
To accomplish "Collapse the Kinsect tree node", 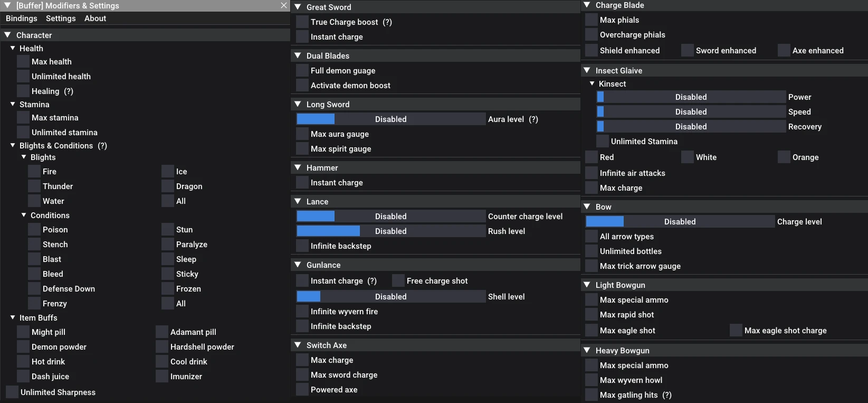I will coord(592,83).
